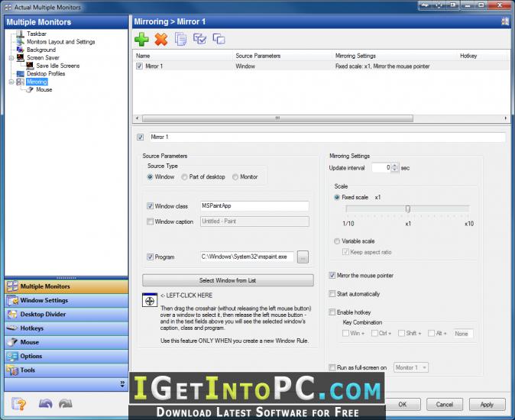Image resolution: width=515 pixels, height=420 pixels.
Task: Open the Hotkeys section
Action: [66, 328]
